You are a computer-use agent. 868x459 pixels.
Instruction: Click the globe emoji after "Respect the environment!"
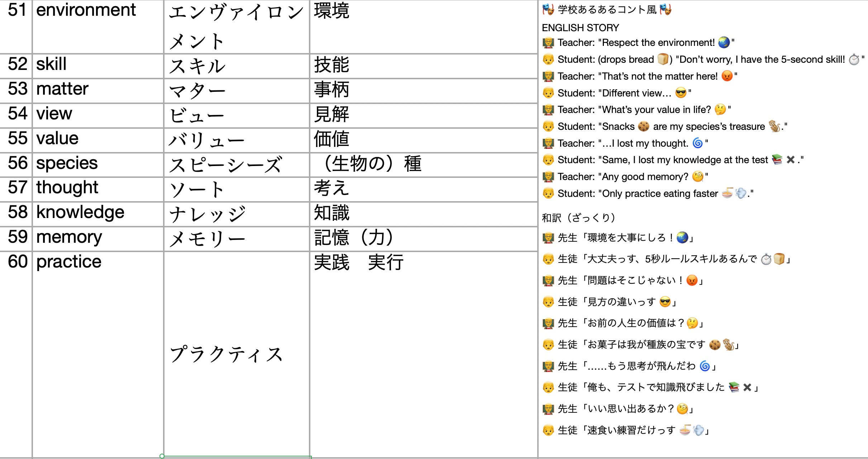pos(724,42)
